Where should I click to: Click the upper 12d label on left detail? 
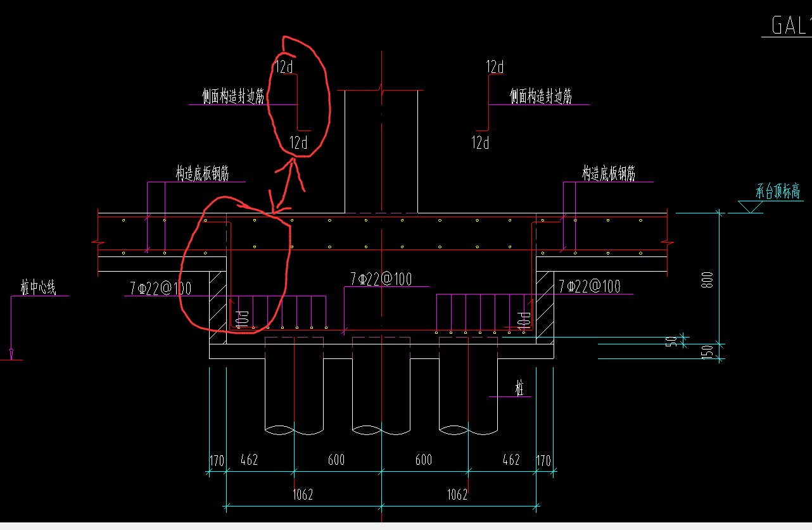click(x=285, y=66)
